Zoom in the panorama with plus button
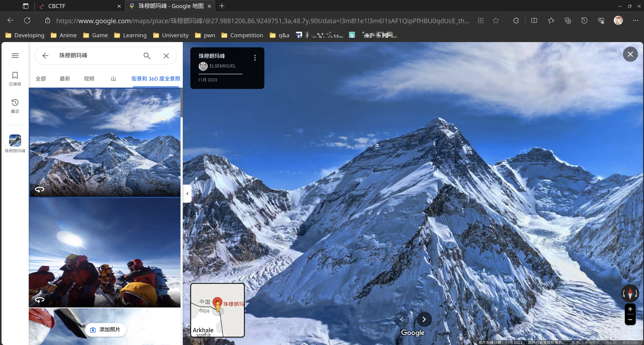644x345 pixels. click(x=630, y=309)
